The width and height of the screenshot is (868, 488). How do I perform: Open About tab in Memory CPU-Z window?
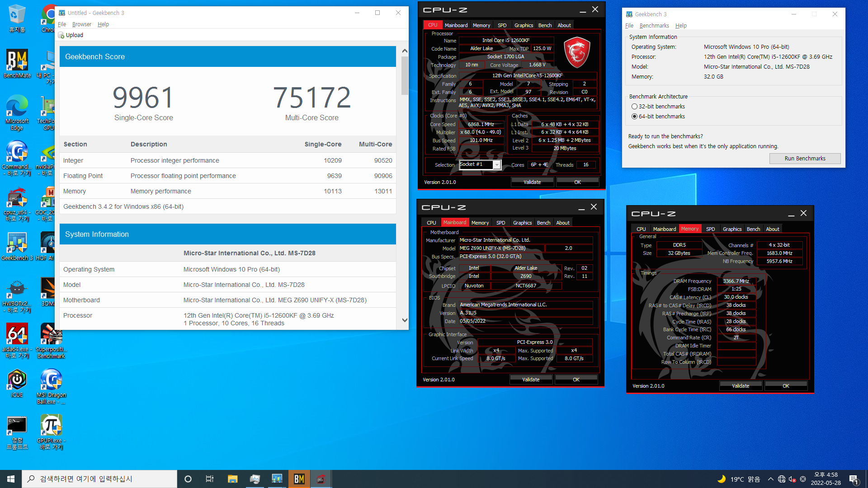(772, 229)
